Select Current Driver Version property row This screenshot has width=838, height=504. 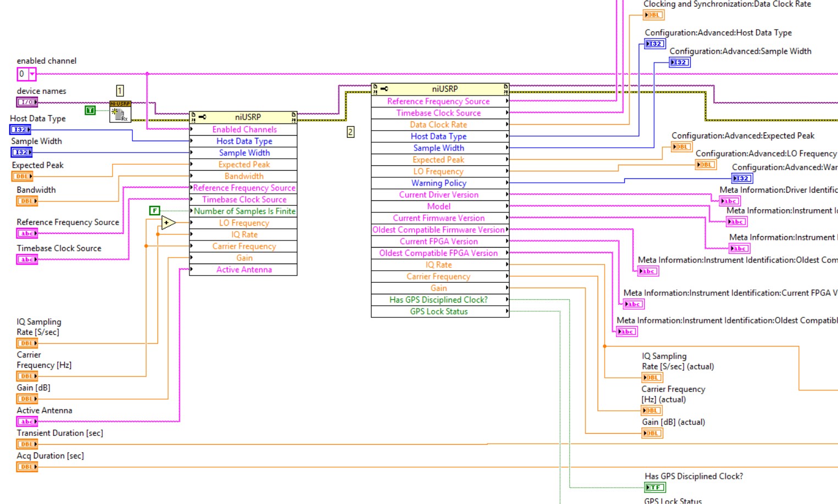440,195
